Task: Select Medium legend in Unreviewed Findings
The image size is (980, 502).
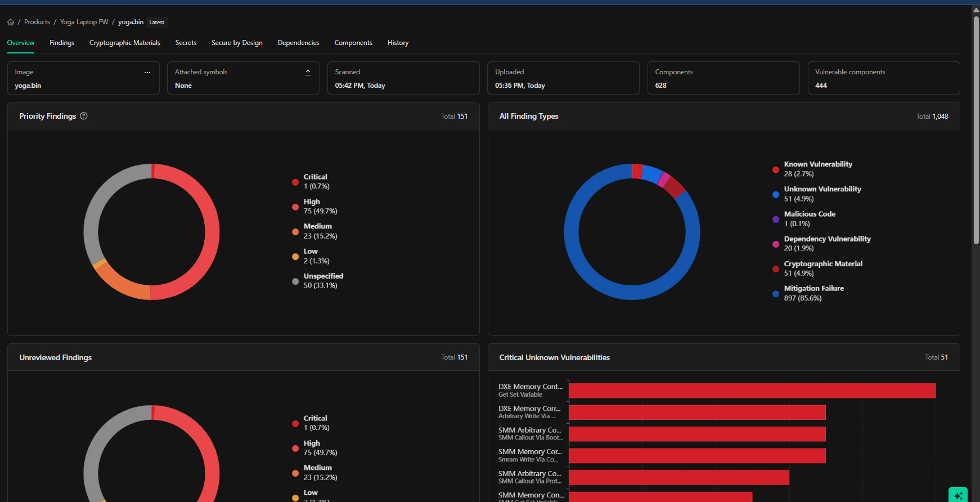Action: pyautogui.click(x=314, y=472)
